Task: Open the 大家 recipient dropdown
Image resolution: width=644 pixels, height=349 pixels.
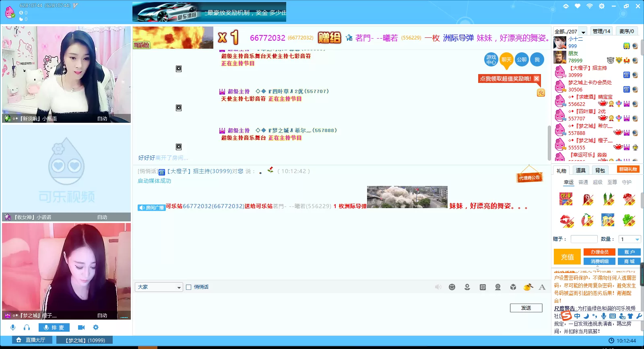Action: click(159, 287)
